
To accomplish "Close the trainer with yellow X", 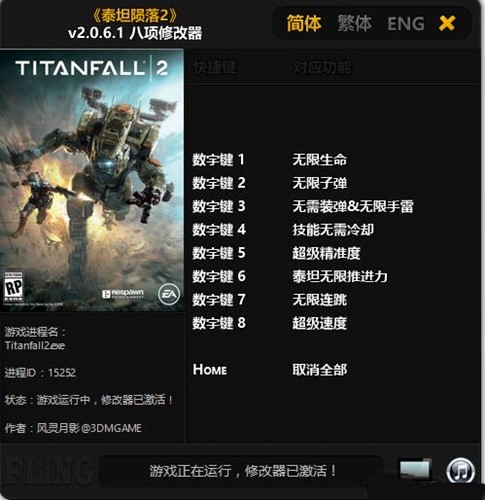I will (x=447, y=23).
